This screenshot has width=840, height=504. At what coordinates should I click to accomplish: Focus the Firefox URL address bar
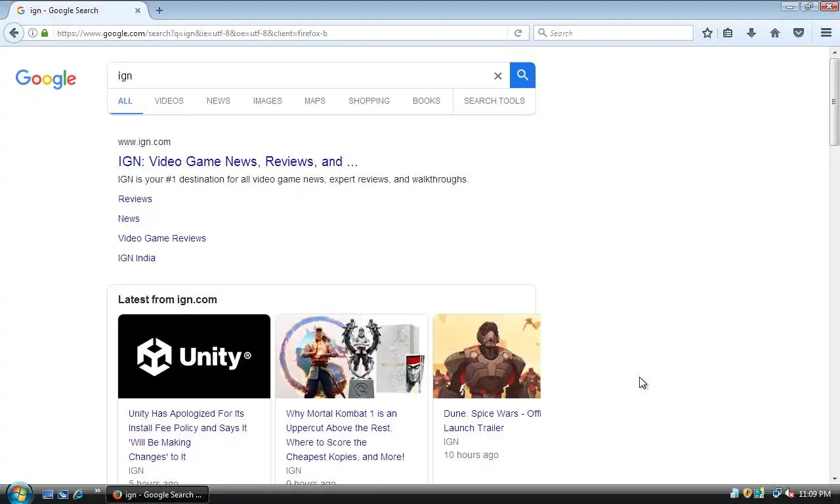pos(279,33)
